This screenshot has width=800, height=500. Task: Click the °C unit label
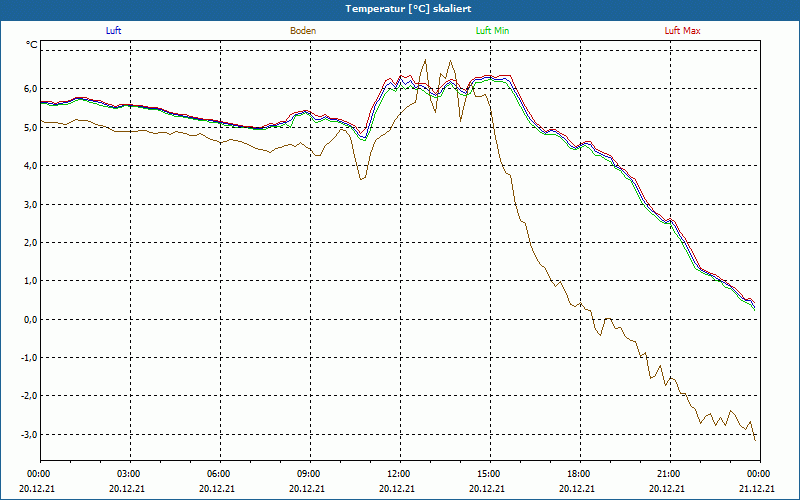tap(32, 45)
